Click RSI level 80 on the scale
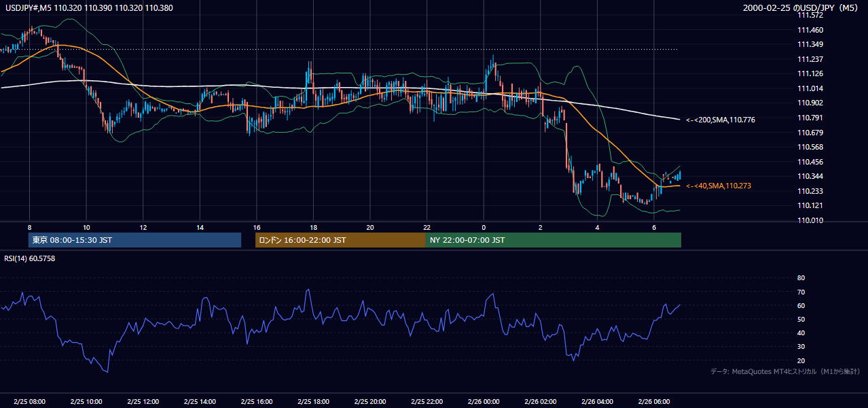The height and width of the screenshot is (408, 868). click(x=801, y=278)
